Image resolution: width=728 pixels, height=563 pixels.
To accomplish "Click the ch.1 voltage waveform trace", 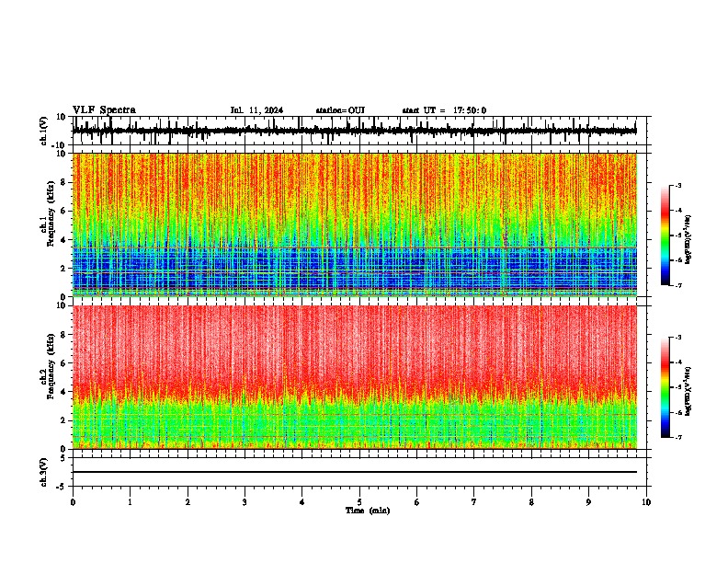I will pos(355,131).
